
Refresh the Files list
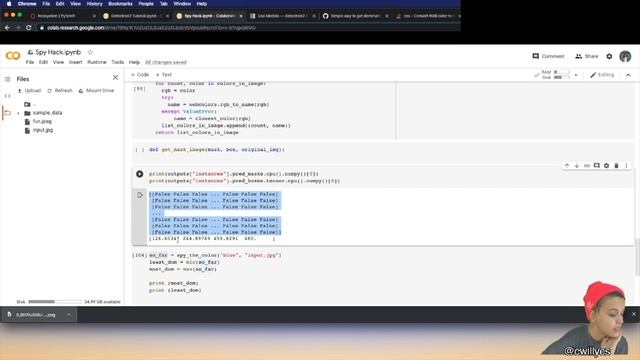click(60, 91)
